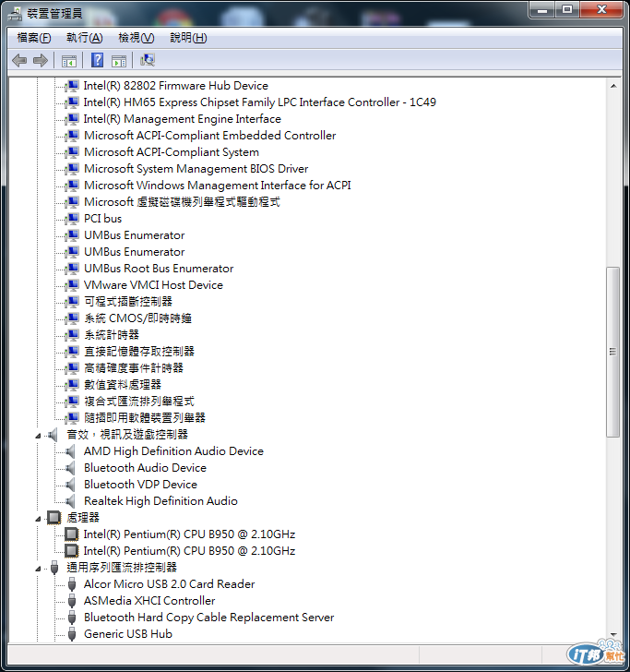The width and height of the screenshot is (630, 672).
Task: Click the Device Manager title bar icon
Action: click(x=15, y=14)
